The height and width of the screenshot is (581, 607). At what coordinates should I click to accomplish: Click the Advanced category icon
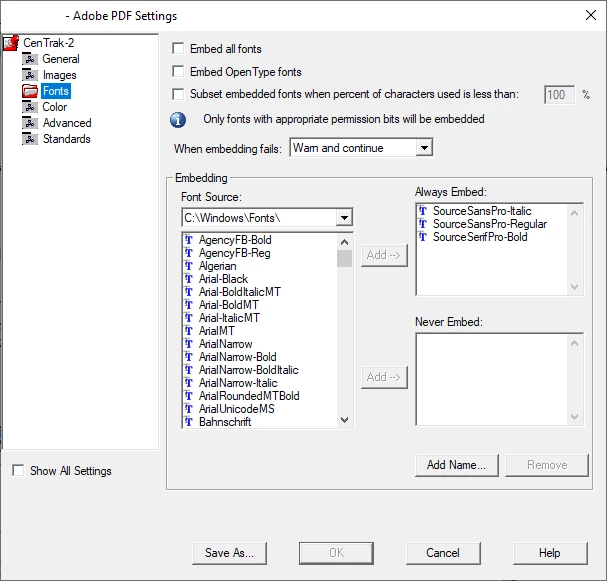[30, 123]
